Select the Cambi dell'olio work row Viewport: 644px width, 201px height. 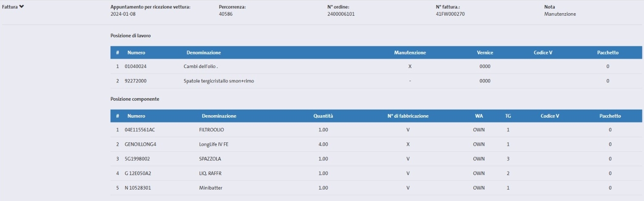pos(376,66)
